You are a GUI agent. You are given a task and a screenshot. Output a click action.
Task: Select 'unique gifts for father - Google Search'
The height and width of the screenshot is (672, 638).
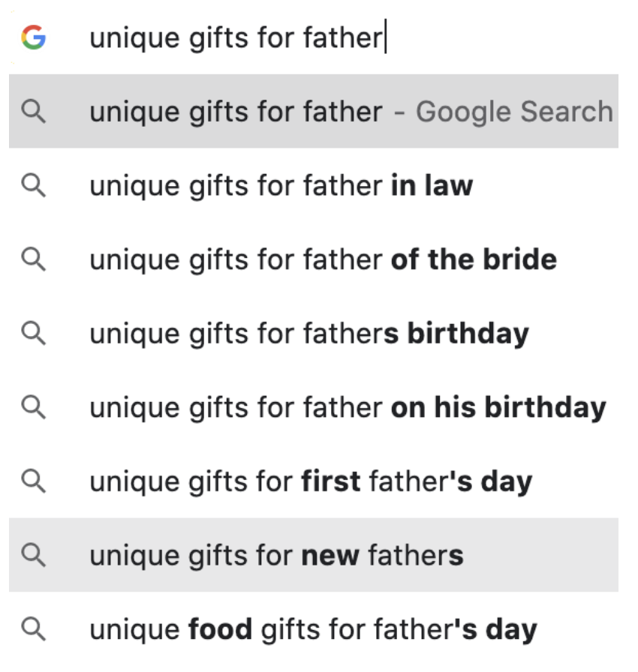tap(314, 112)
